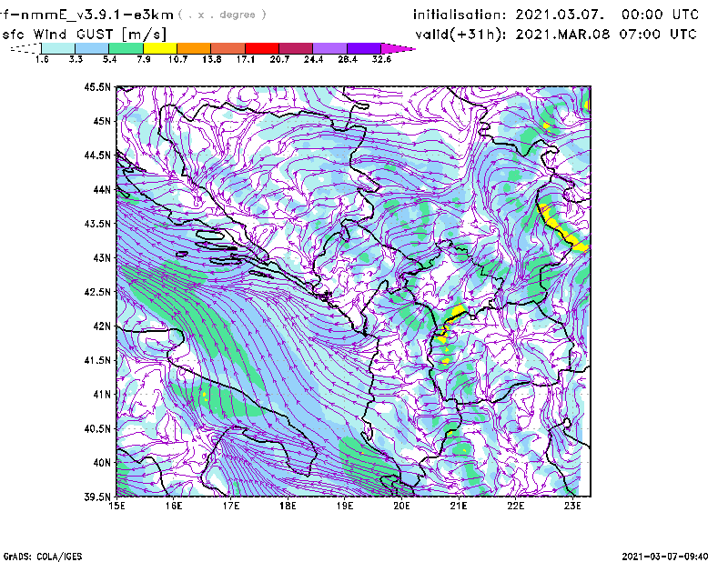Click the light blue 3.3–5.4 legend swatch
The image size is (728, 562).
[x=92, y=48]
